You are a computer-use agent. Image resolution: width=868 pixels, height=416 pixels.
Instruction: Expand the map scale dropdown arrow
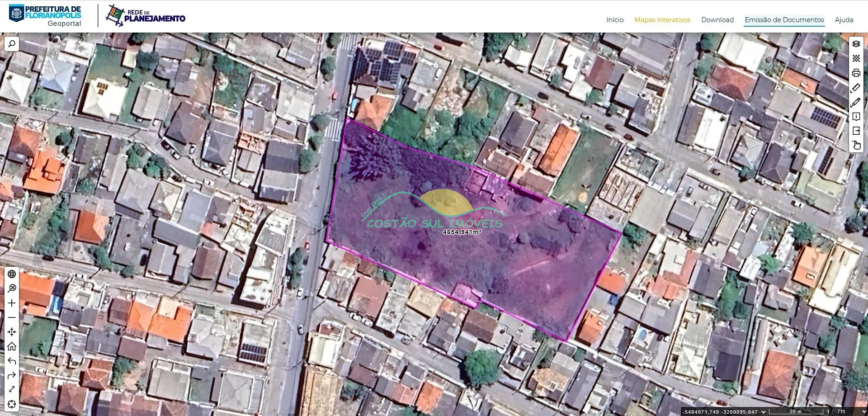coord(864,412)
